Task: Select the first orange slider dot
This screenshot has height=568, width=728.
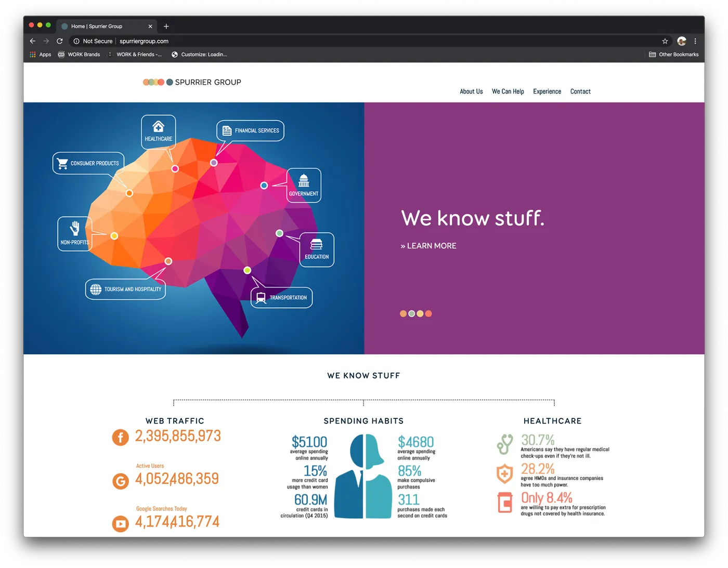Action: [403, 313]
